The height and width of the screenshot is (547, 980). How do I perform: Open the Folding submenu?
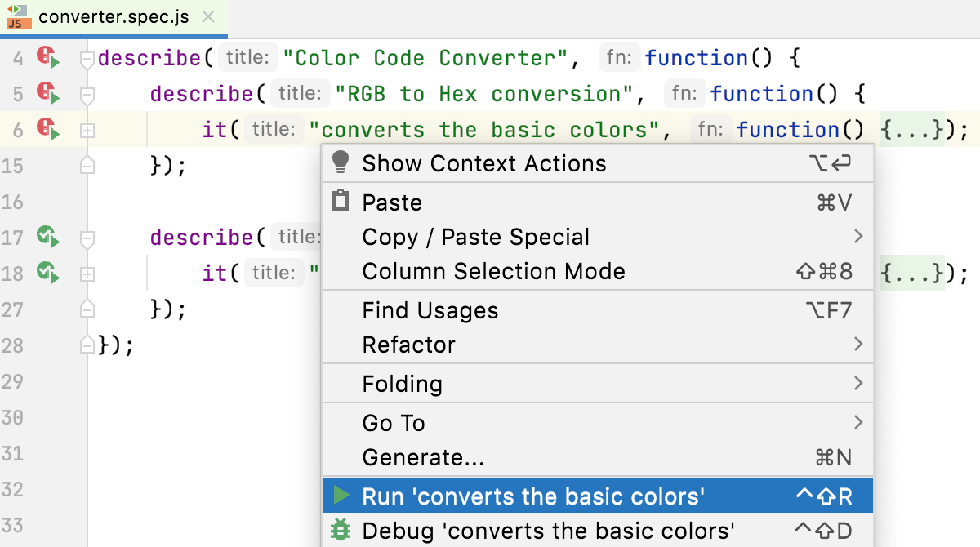click(x=403, y=383)
